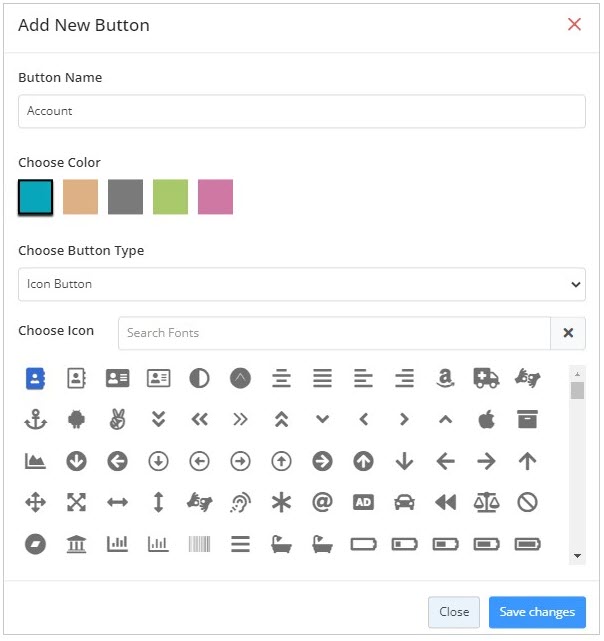
Task: Click the icon list scrollbar down arrow
Action: [577, 556]
